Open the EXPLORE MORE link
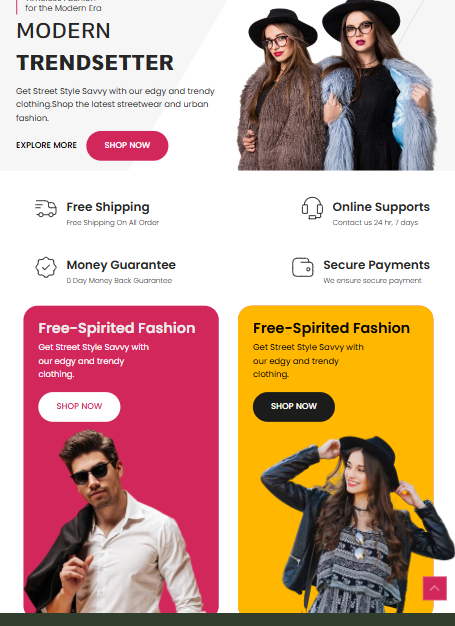 coord(46,145)
